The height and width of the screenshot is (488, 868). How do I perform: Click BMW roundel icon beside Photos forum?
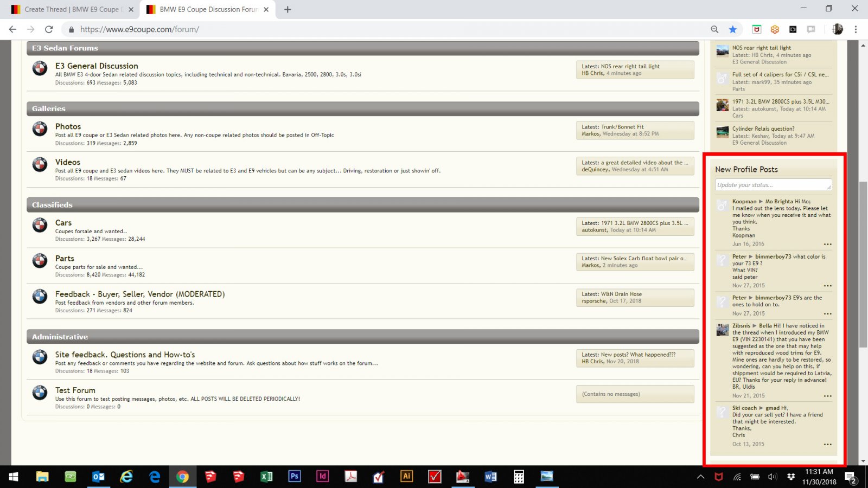(x=40, y=129)
